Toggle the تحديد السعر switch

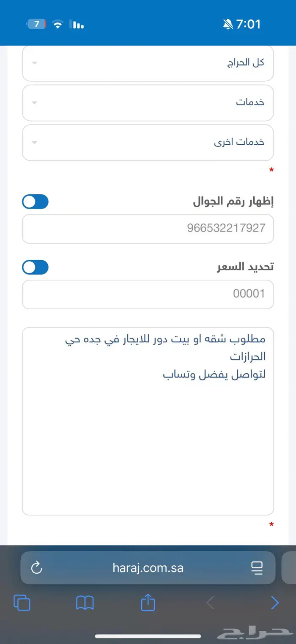click(x=36, y=267)
